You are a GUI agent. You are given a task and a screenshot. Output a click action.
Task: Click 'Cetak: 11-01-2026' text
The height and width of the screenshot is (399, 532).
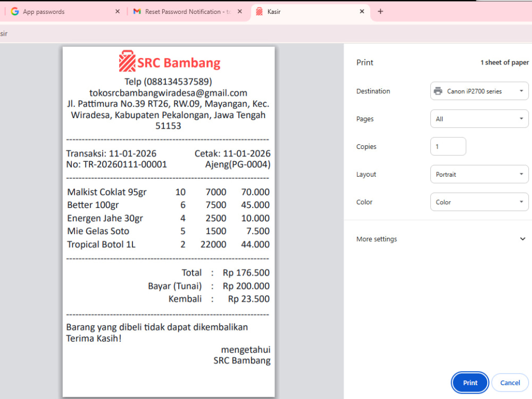click(x=232, y=154)
